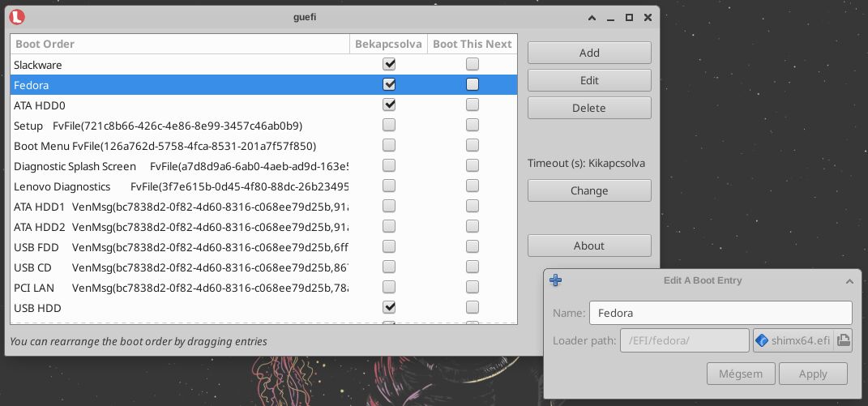This screenshot has width=868, height=406.
Task: Enable the USB FDD Bekapcsolva checkbox
Action: point(389,246)
